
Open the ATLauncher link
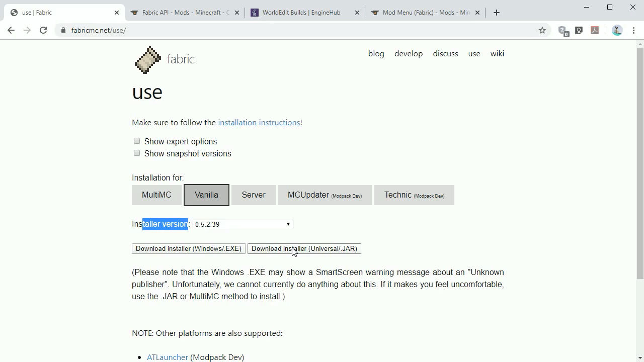coord(168,357)
